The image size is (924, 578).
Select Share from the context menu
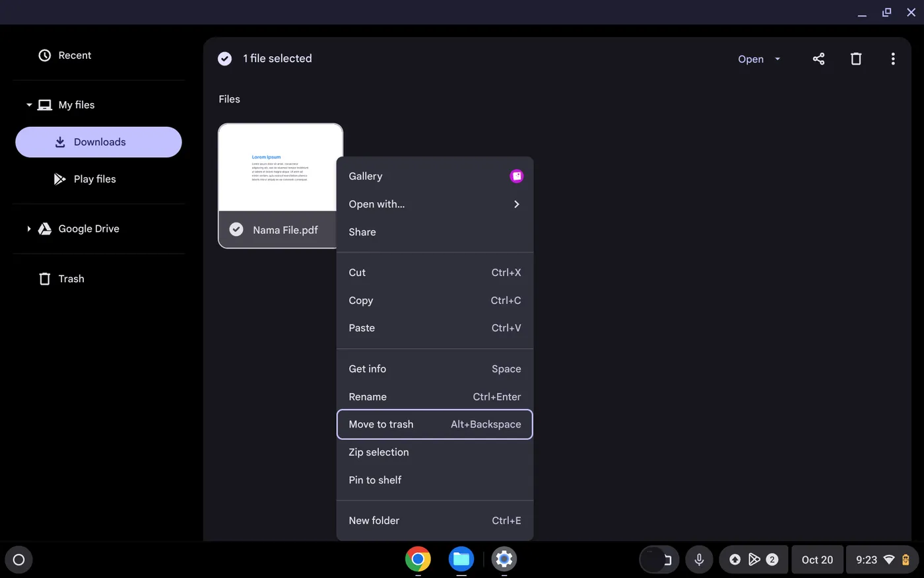click(x=435, y=232)
